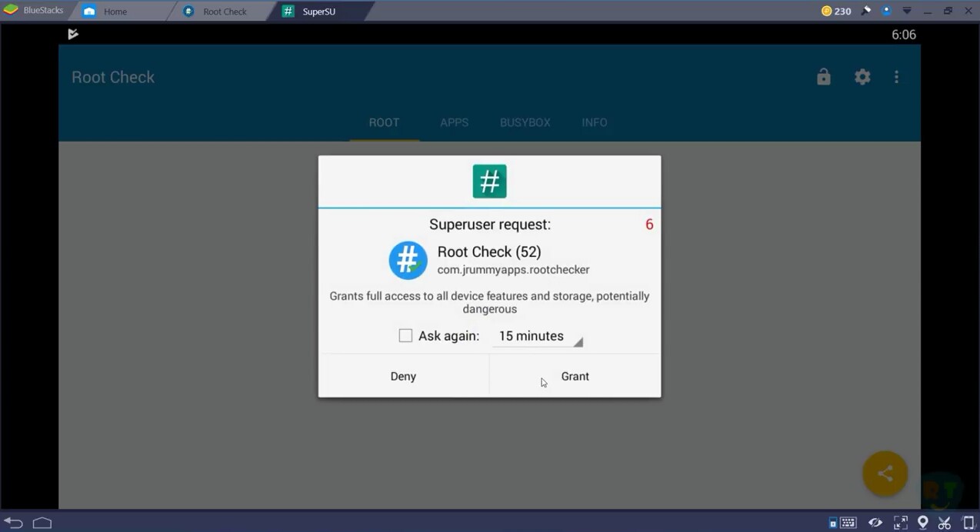The height and width of the screenshot is (532, 980).
Task: Open the keyboard controls icon
Action: [x=848, y=523]
